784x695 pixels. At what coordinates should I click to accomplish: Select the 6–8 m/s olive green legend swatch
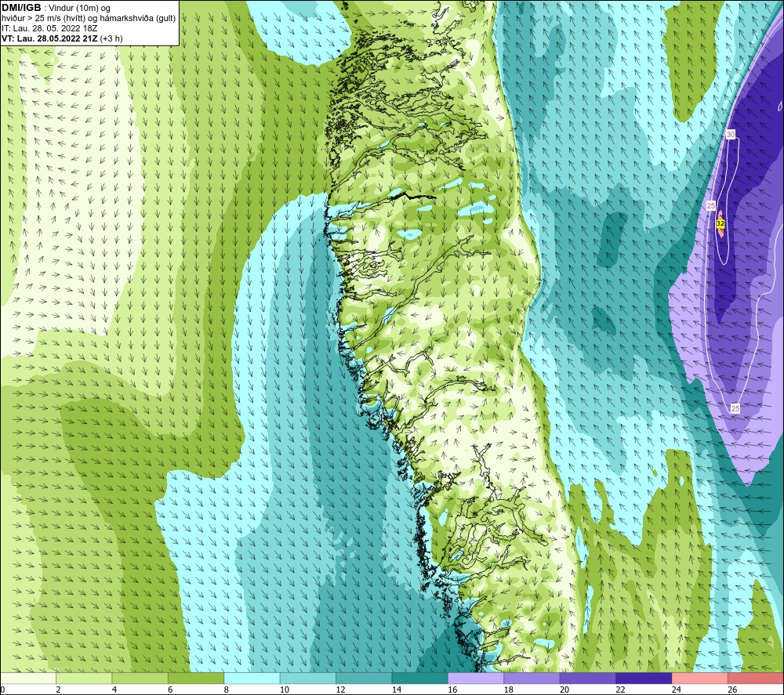[196, 678]
